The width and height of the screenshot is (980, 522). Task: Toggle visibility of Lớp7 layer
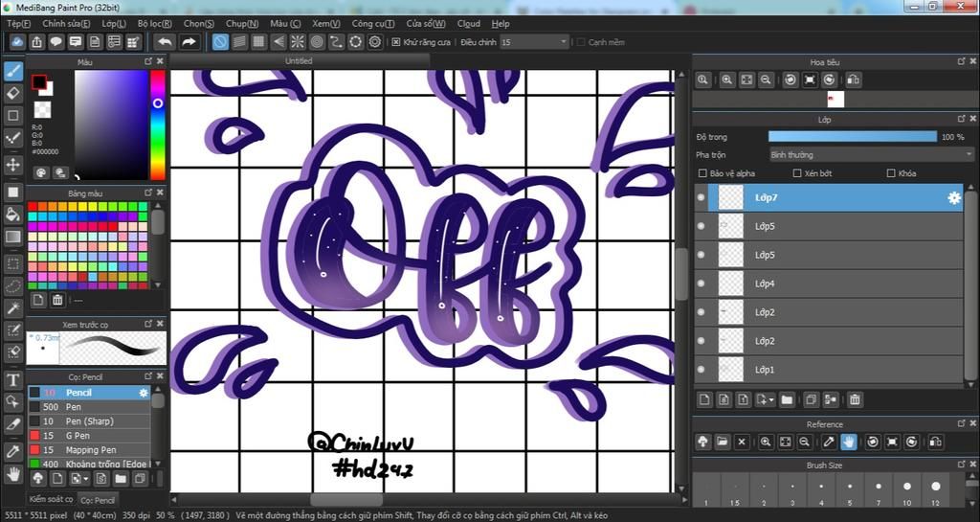[701, 197]
